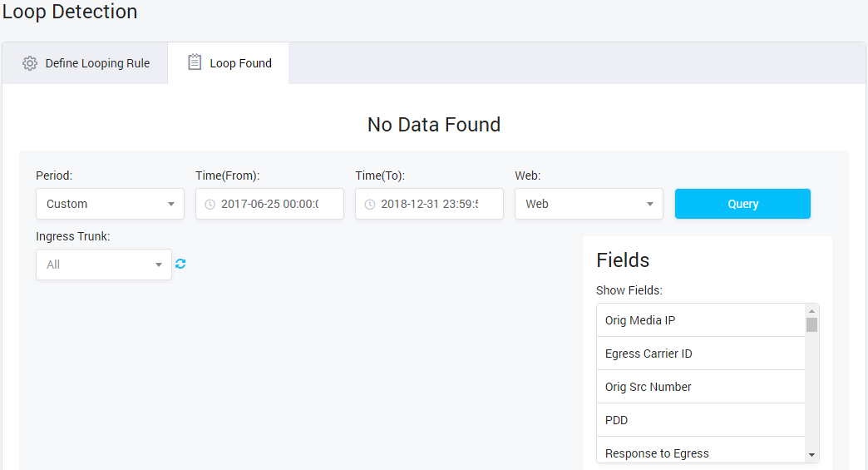This screenshot has height=470, width=868.
Task: Click the Show Fields scrollbar up arrow
Action: 811,311
